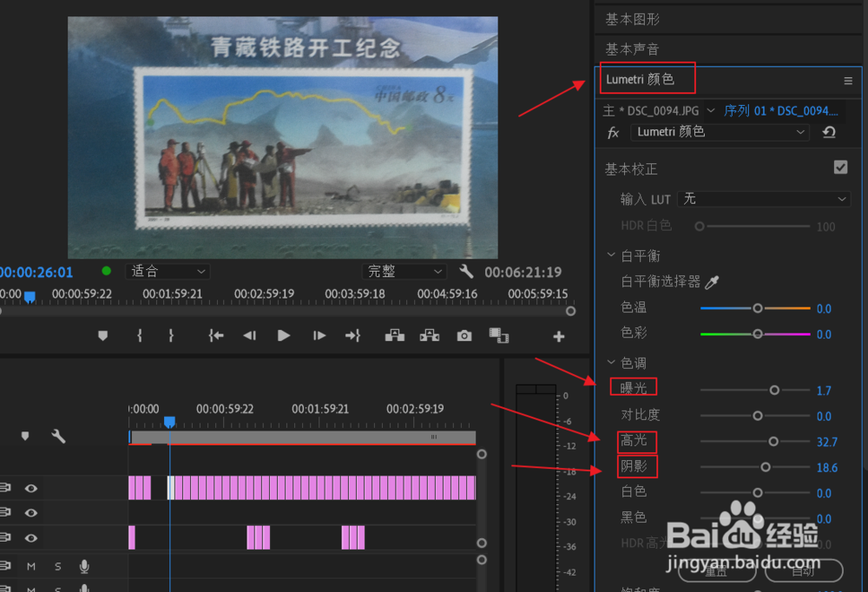
Task: Click the fx effect toggle icon
Action: click(614, 133)
